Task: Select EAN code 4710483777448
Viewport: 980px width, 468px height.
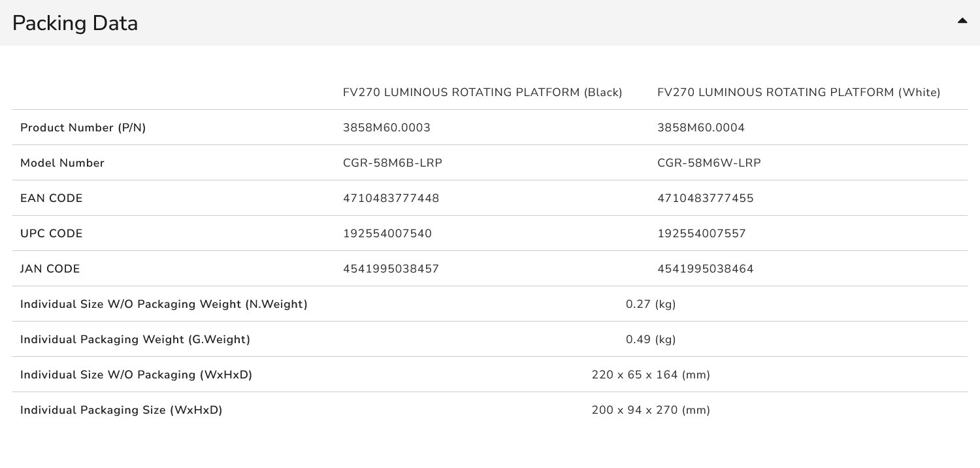Action: pos(391,198)
